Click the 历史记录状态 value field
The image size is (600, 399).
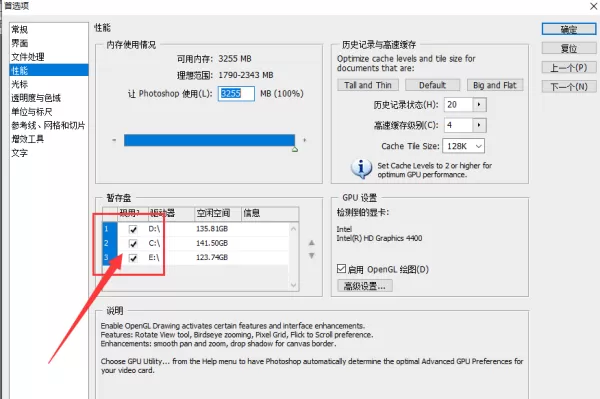tap(458, 104)
